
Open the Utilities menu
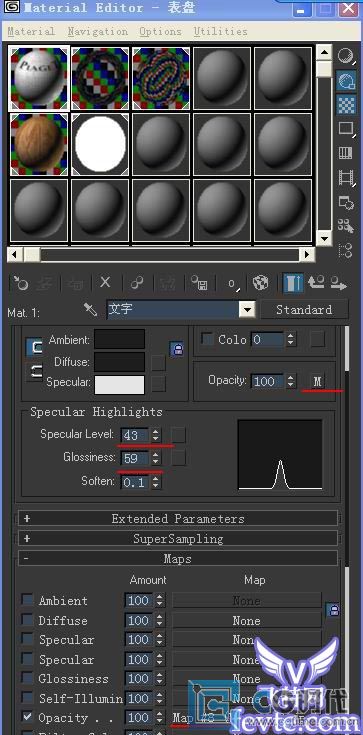click(220, 31)
